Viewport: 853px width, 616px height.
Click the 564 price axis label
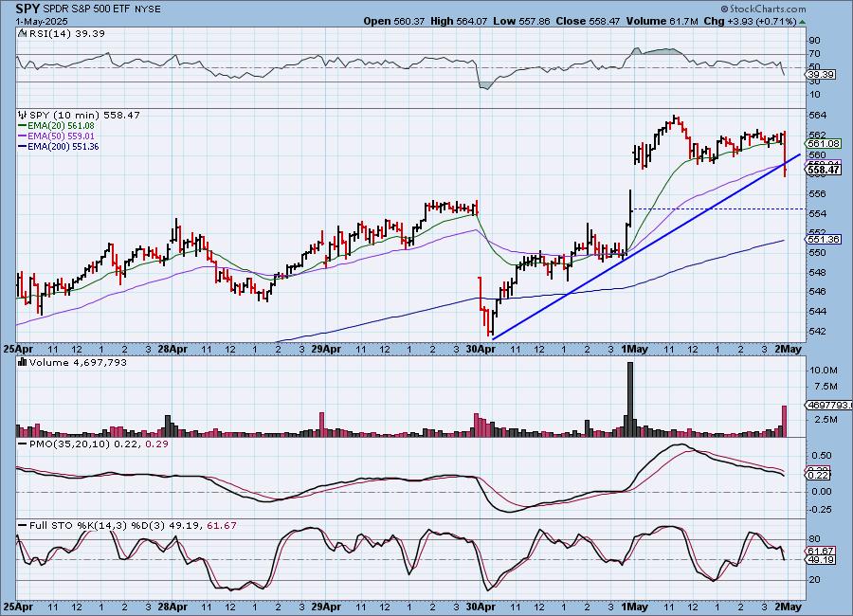pyautogui.click(x=818, y=116)
